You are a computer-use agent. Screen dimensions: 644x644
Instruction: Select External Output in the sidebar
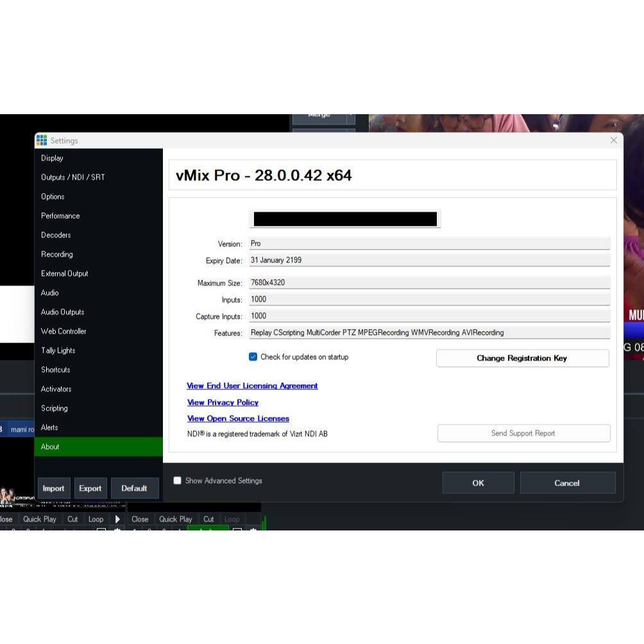pos(99,273)
